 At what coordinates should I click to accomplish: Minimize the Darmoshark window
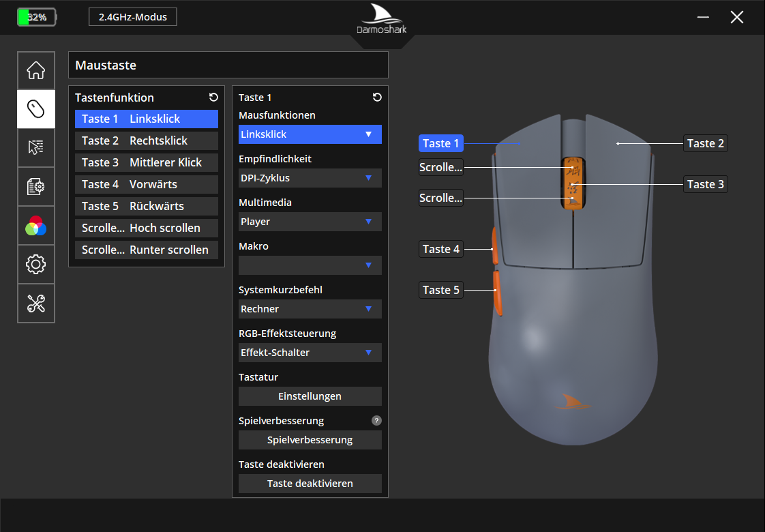[703, 17]
